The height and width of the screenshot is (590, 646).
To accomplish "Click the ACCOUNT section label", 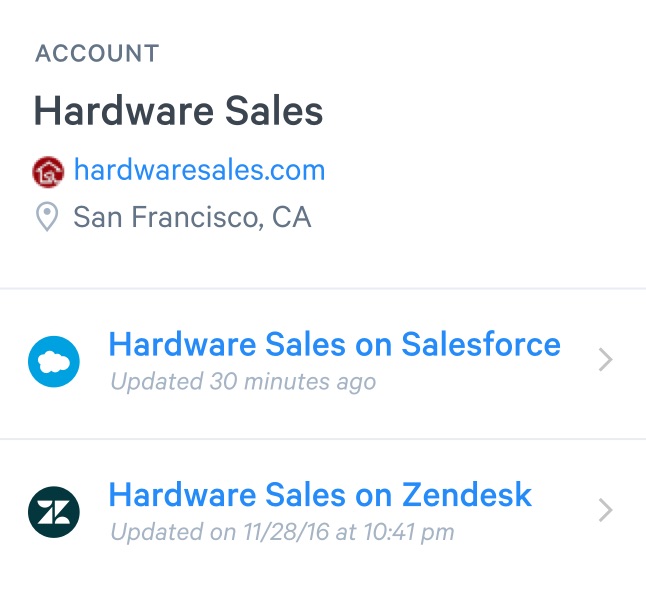I will click(x=97, y=54).
